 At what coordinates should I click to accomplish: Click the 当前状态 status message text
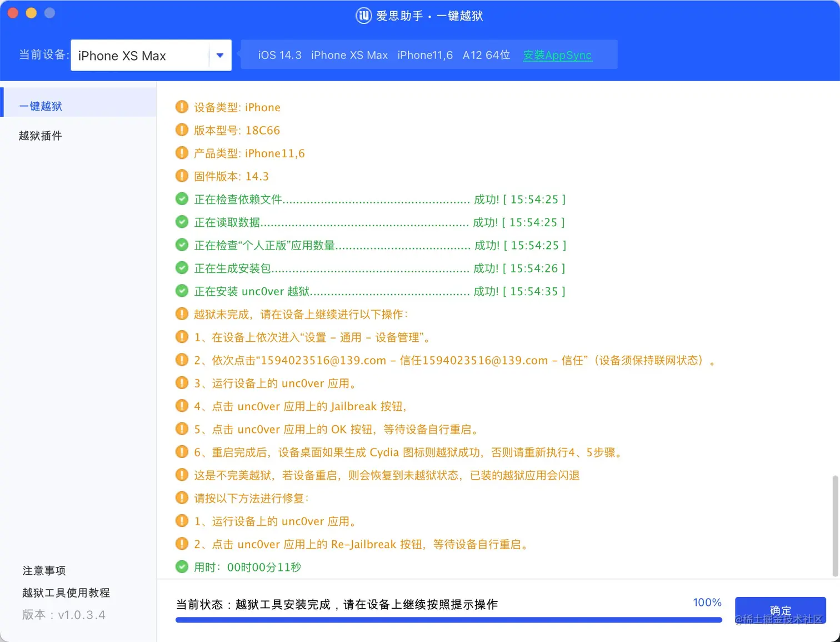[337, 604]
